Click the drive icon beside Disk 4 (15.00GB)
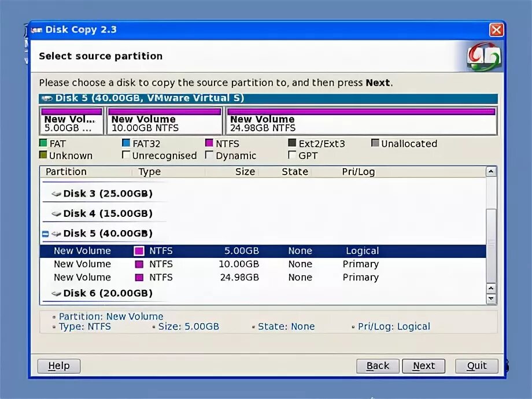This screenshot has width=532, height=399. (56, 214)
